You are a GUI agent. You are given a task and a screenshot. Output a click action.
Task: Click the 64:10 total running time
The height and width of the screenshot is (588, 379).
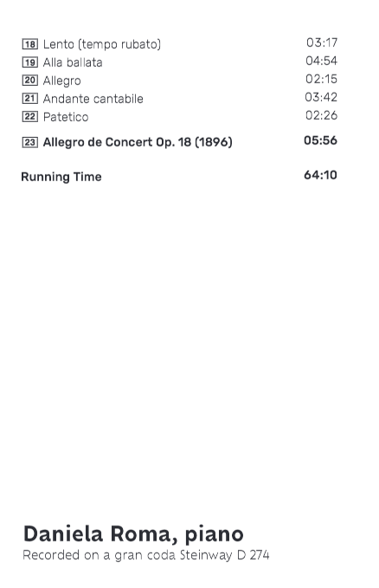[320, 175]
